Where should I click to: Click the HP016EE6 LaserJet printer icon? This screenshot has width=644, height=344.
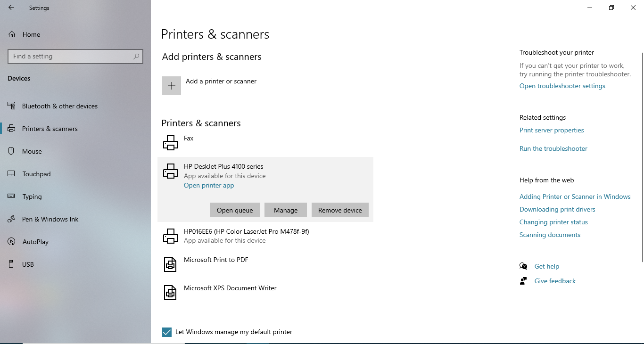tap(171, 236)
